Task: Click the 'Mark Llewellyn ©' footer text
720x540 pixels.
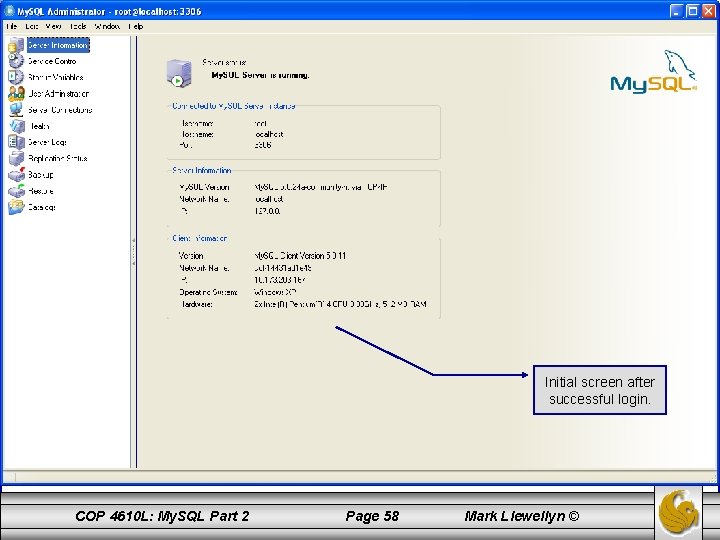Action: coord(522,516)
